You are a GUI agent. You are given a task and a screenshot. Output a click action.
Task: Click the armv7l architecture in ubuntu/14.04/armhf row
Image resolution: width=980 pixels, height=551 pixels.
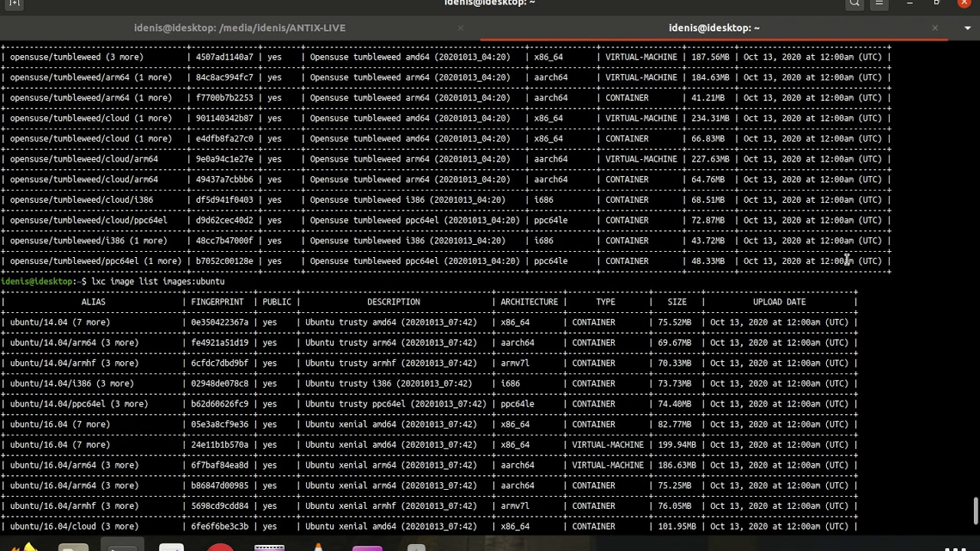tap(514, 364)
